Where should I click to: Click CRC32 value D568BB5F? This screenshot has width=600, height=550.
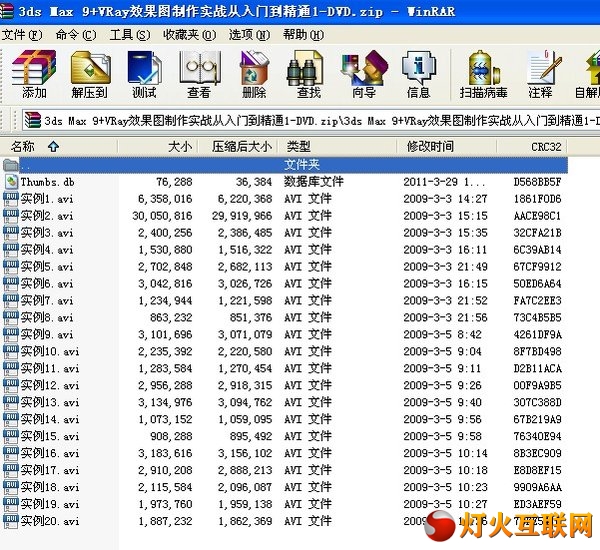[x=537, y=182]
